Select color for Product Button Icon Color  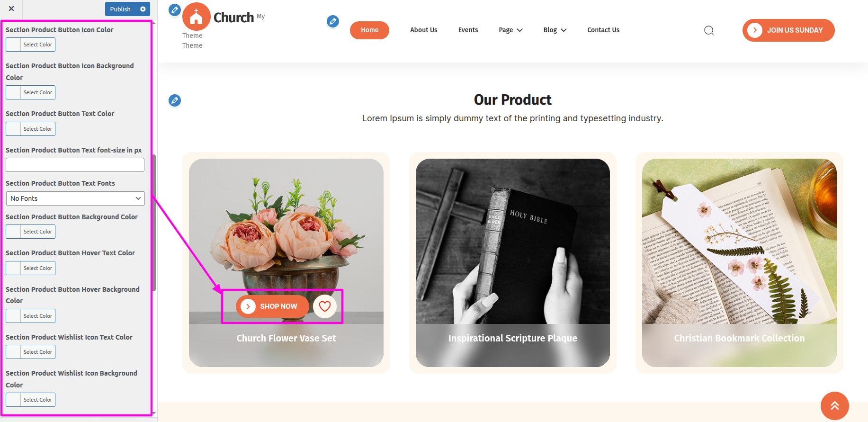pos(30,45)
